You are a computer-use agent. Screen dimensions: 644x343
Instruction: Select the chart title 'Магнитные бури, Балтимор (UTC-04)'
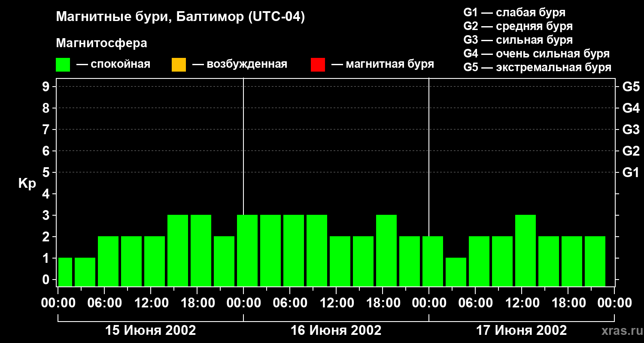tap(180, 17)
